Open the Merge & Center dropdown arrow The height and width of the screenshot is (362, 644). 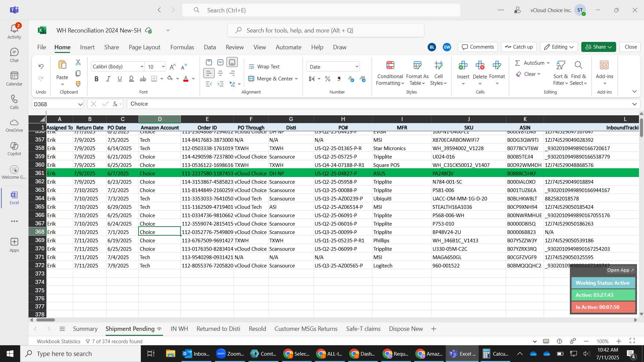(296, 79)
